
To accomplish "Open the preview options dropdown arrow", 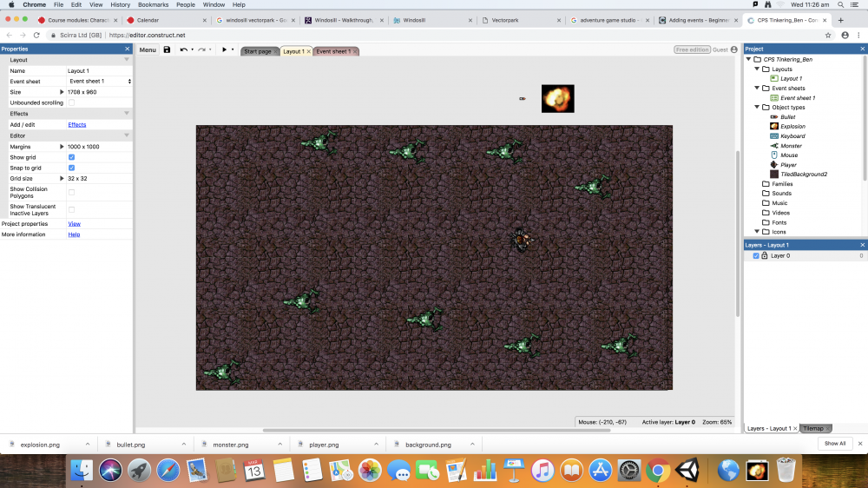I will coord(233,49).
